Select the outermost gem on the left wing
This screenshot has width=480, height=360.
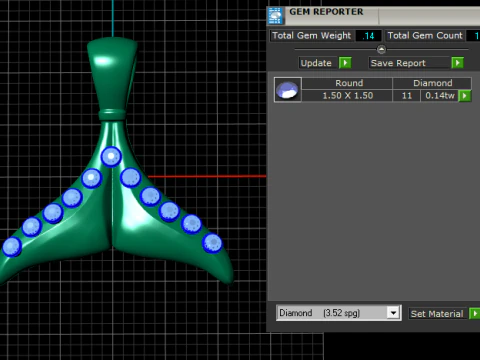[12, 247]
